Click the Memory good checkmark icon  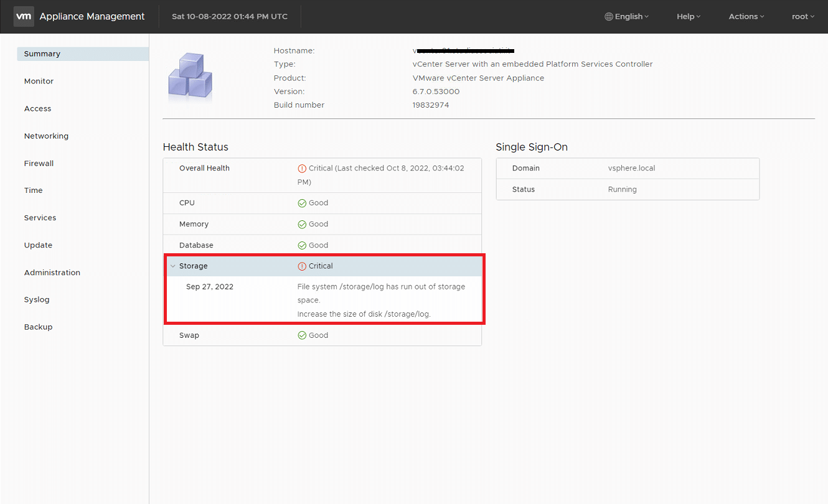coord(302,225)
